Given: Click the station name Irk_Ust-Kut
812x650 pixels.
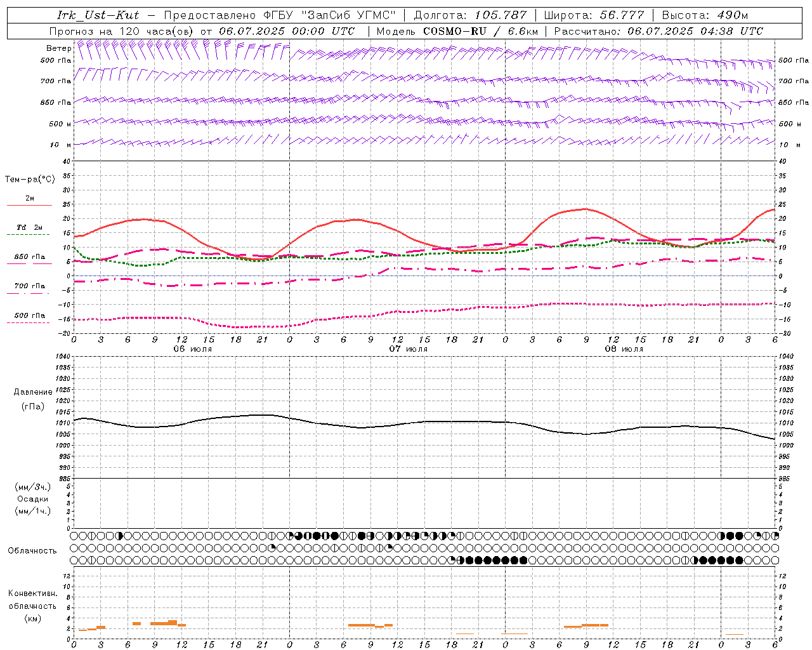Looking at the screenshot, I should [98, 15].
